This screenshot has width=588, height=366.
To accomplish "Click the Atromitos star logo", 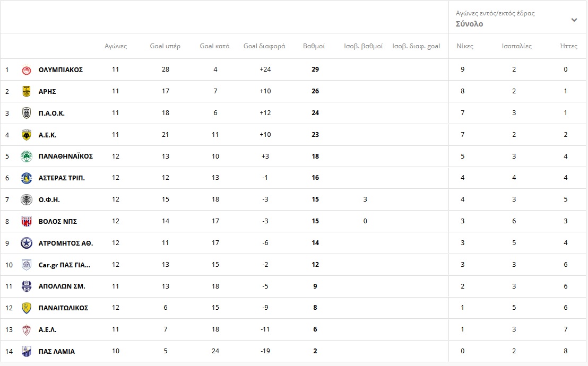I will coord(26,243).
